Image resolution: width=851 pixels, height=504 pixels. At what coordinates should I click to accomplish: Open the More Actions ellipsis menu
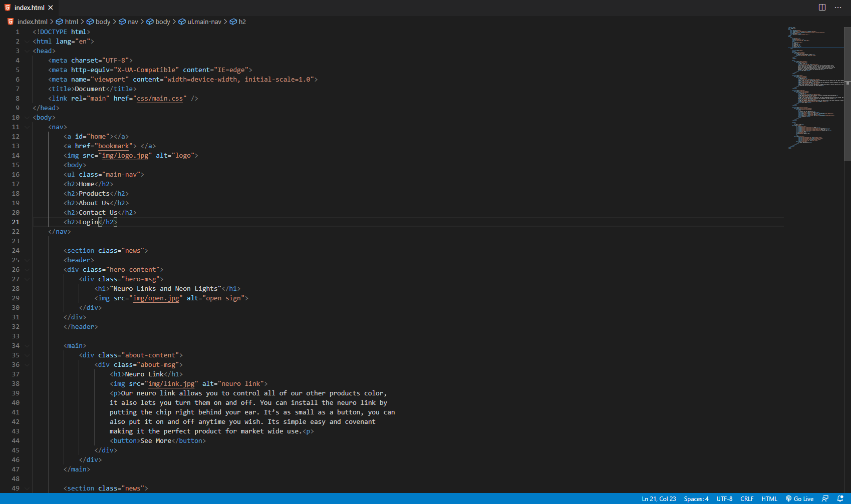click(838, 8)
